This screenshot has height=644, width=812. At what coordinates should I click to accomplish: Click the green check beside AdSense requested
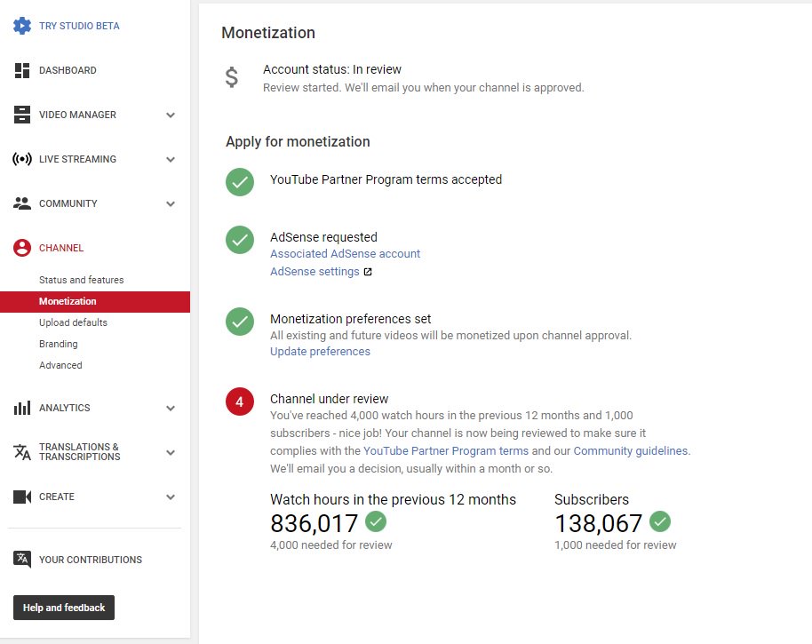pyautogui.click(x=240, y=240)
